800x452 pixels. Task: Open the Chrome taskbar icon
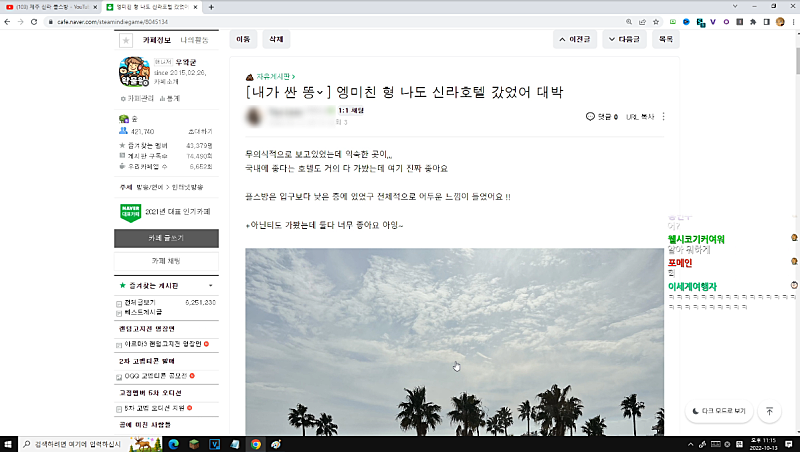(x=256, y=444)
